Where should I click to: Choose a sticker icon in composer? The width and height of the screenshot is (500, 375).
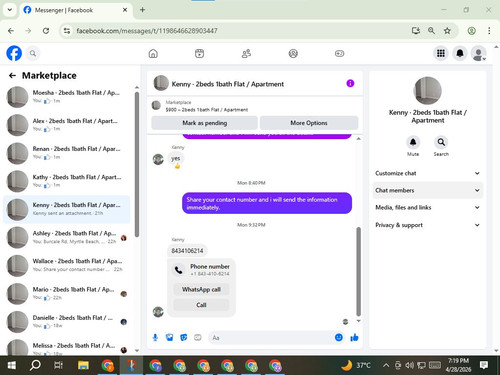coord(184,338)
